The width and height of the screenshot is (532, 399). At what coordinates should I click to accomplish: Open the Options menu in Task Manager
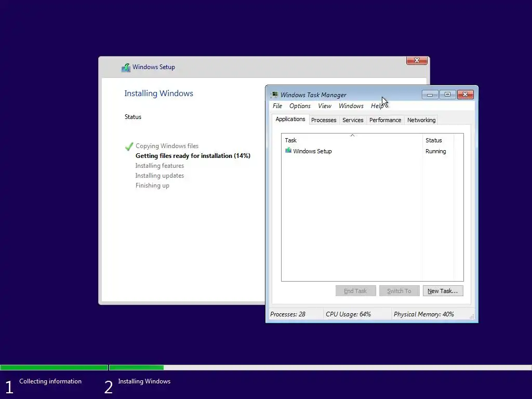pos(300,106)
